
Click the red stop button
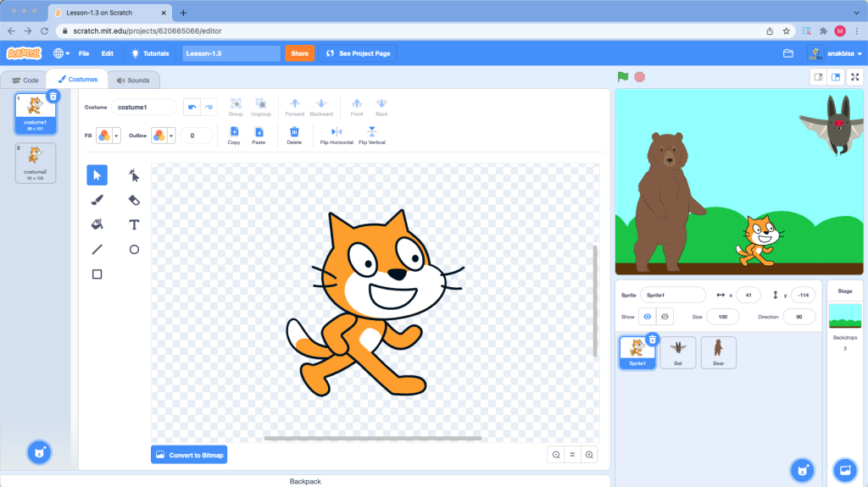pos(639,77)
